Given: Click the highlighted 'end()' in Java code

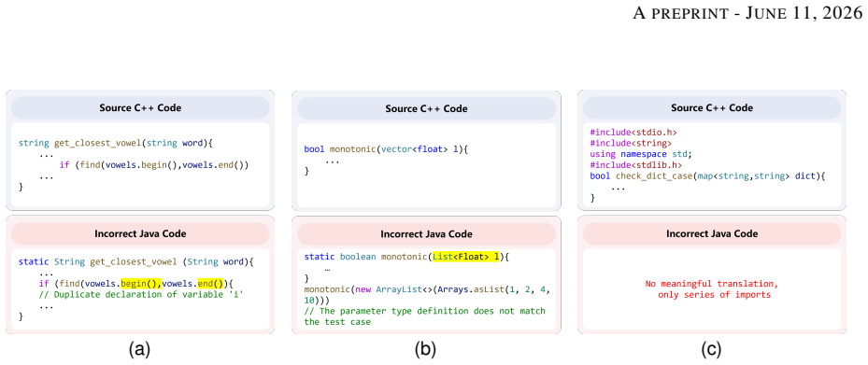Looking at the screenshot, I should pyautogui.click(x=210, y=283).
